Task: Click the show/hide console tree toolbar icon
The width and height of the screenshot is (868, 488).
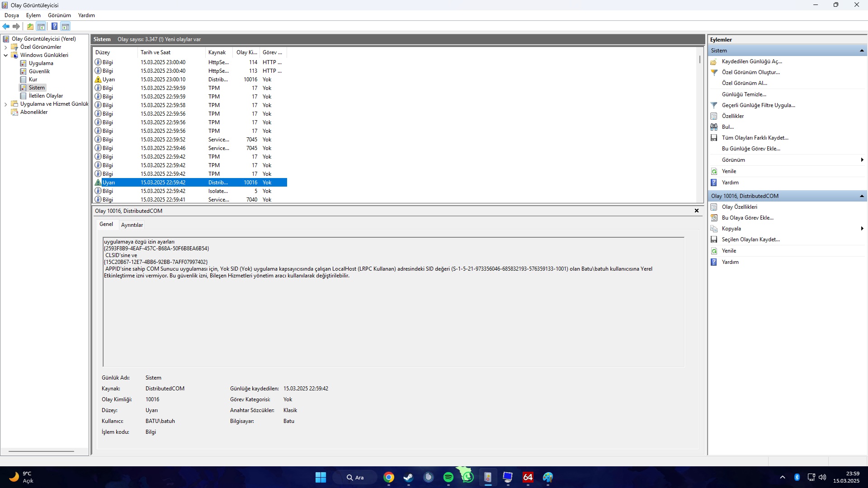Action: point(41,27)
